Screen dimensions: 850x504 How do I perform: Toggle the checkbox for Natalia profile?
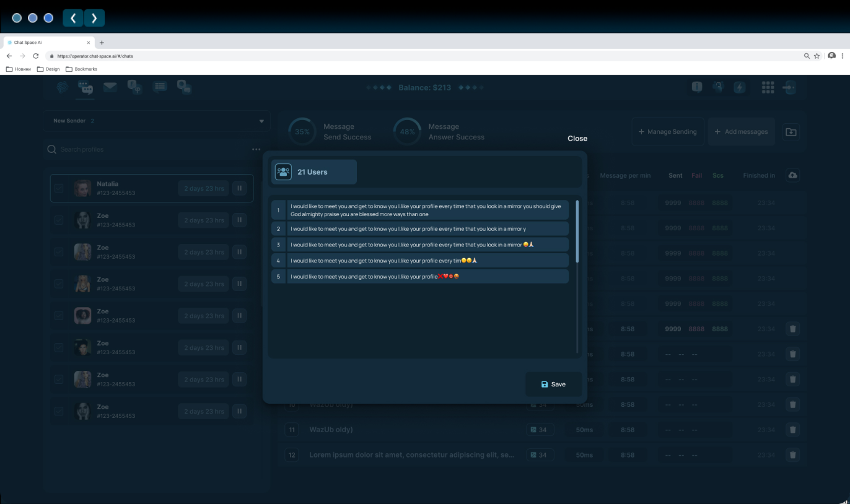click(59, 188)
